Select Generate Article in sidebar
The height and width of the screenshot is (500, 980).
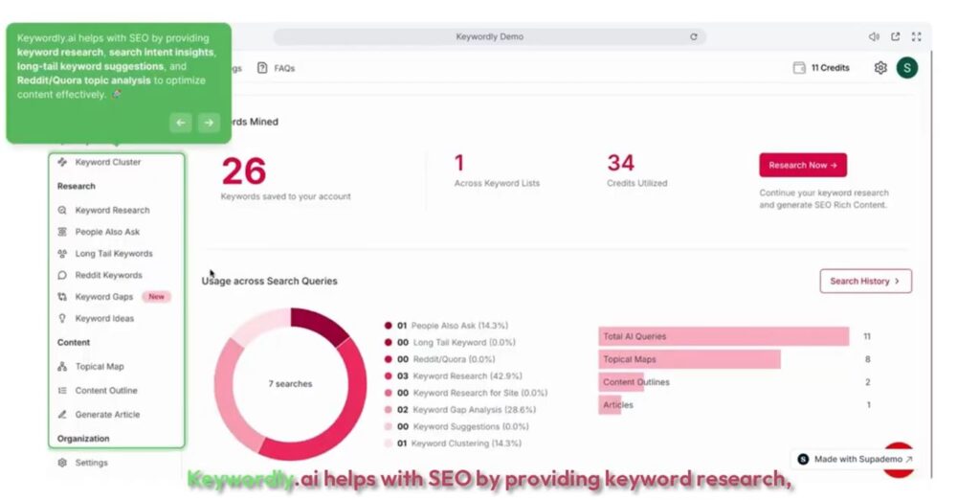(x=107, y=414)
